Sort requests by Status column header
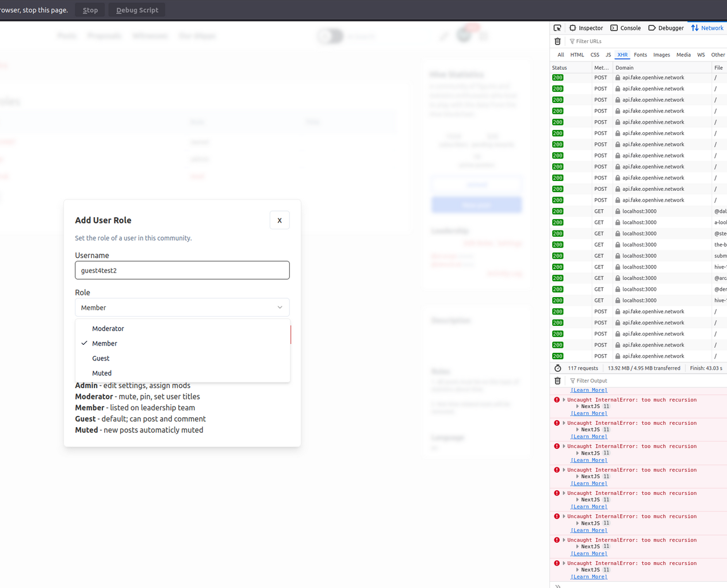727x588 pixels. [x=560, y=67]
